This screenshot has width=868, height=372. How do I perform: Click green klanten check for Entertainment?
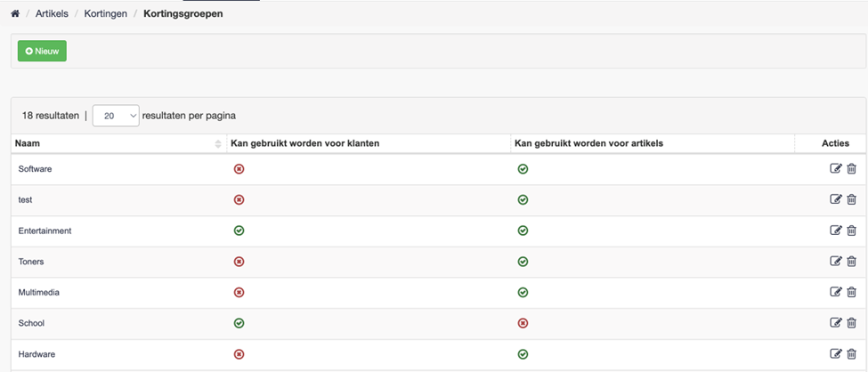click(239, 230)
